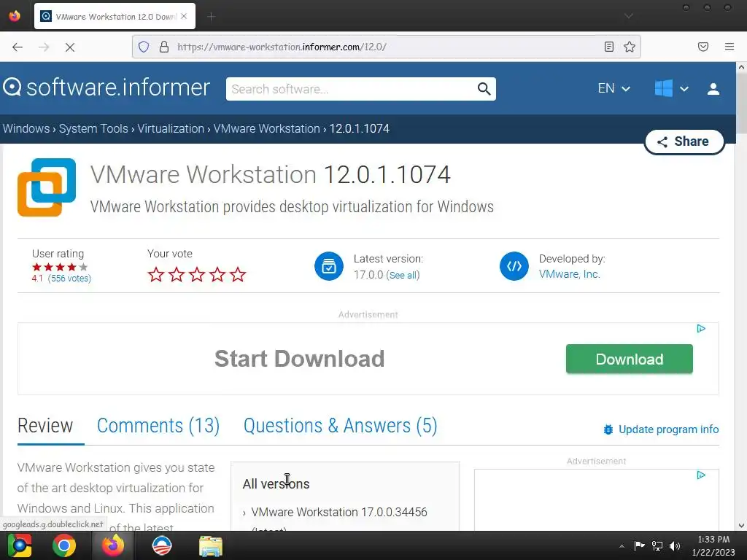The width and height of the screenshot is (747, 560).
Task: Close the VMware Workstation 12.0 tab
Action: click(184, 16)
